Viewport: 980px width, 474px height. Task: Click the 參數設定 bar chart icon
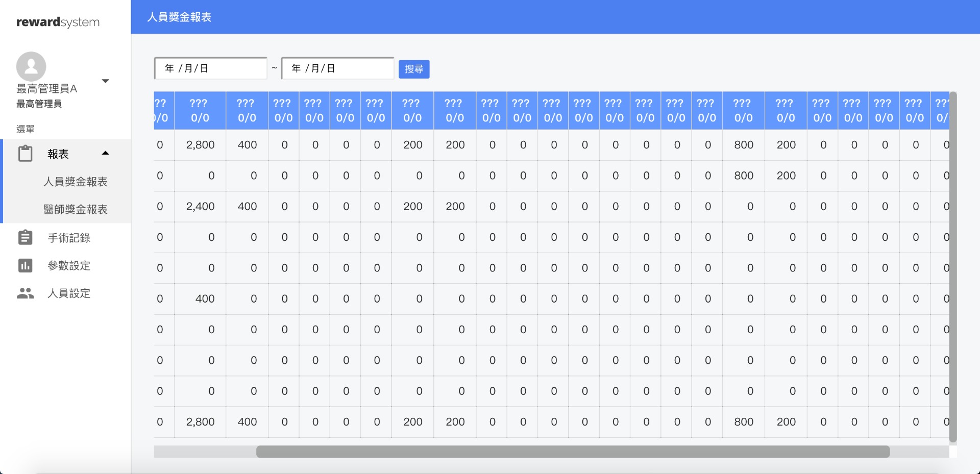(x=26, y=265)
